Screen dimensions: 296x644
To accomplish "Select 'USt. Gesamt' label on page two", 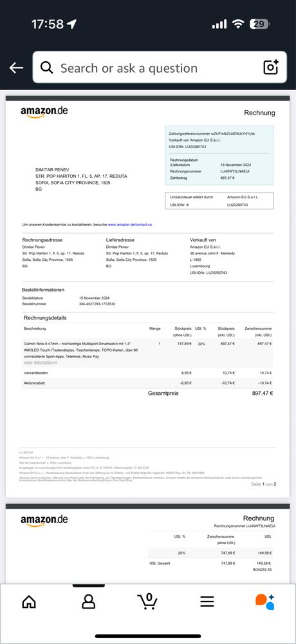I will pos(160,563).
